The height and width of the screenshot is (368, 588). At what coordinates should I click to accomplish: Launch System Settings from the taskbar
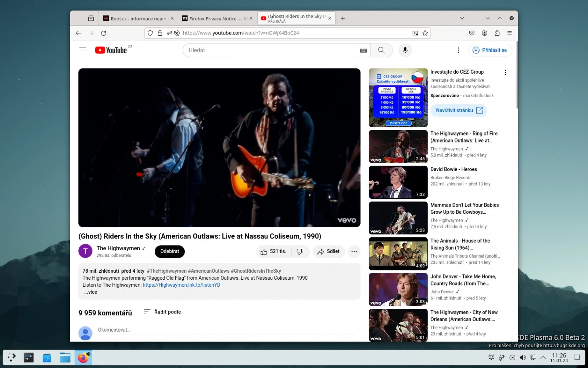pos(29,357)
